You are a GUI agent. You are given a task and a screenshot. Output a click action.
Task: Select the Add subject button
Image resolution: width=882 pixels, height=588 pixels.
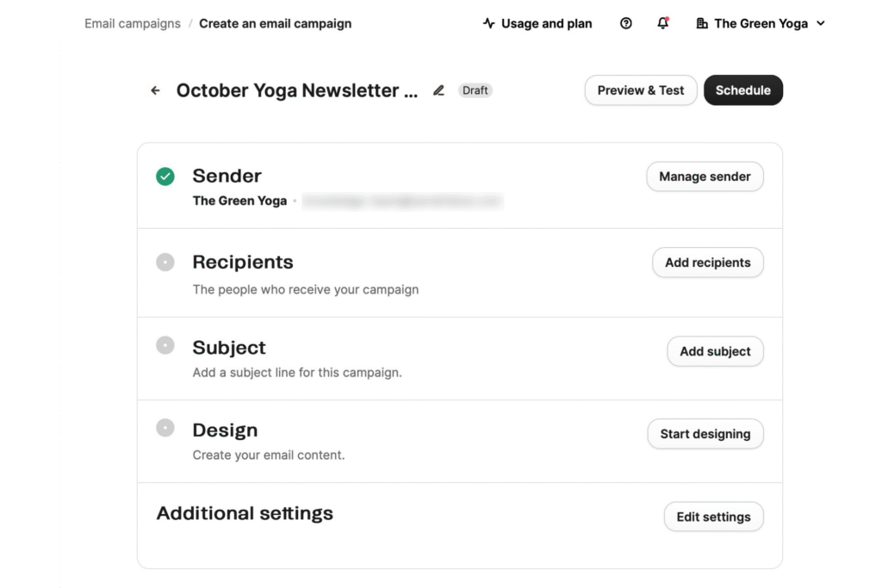click(715, 351)
